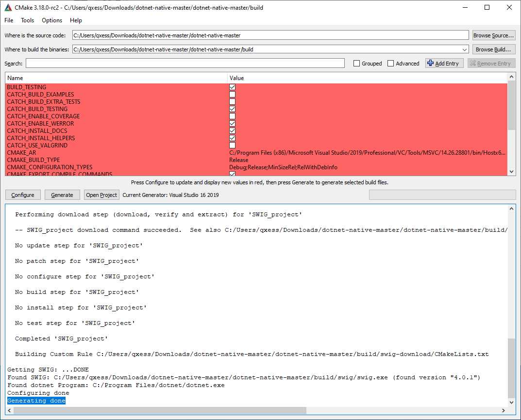Image resolution: width=521 pixels, height=420 pixels.
Task: Click 'Found SWIG' log line
Action: click(244, 377)
